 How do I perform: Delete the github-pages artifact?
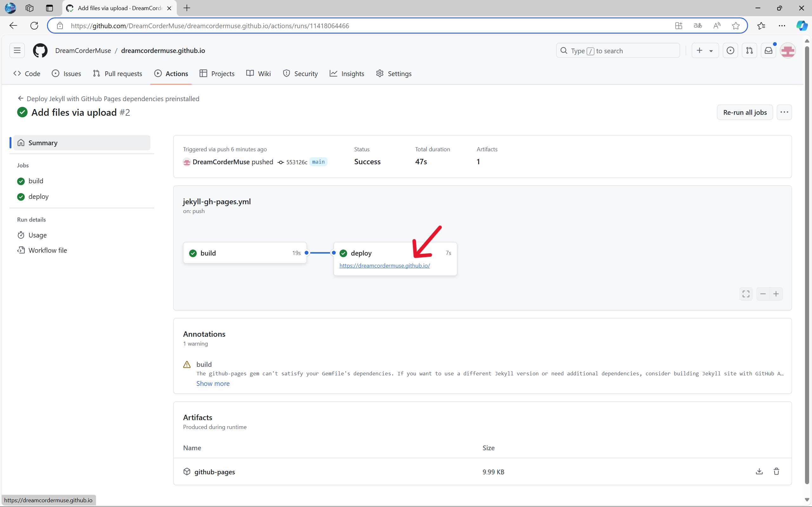coord(776,471)
